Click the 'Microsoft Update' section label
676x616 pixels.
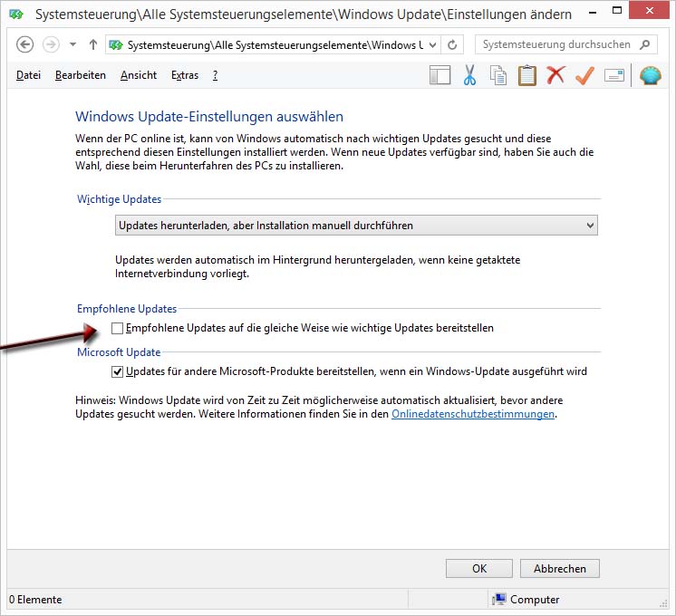119,352
